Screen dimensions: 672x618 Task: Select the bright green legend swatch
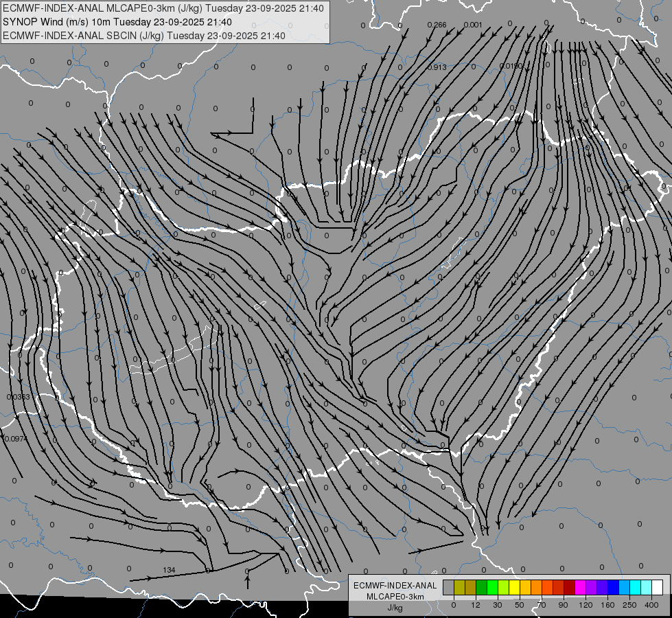[x=492, y=587]
